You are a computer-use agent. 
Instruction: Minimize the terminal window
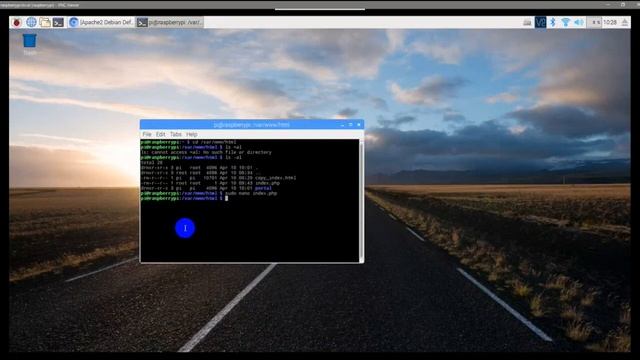tap(342, 125)
